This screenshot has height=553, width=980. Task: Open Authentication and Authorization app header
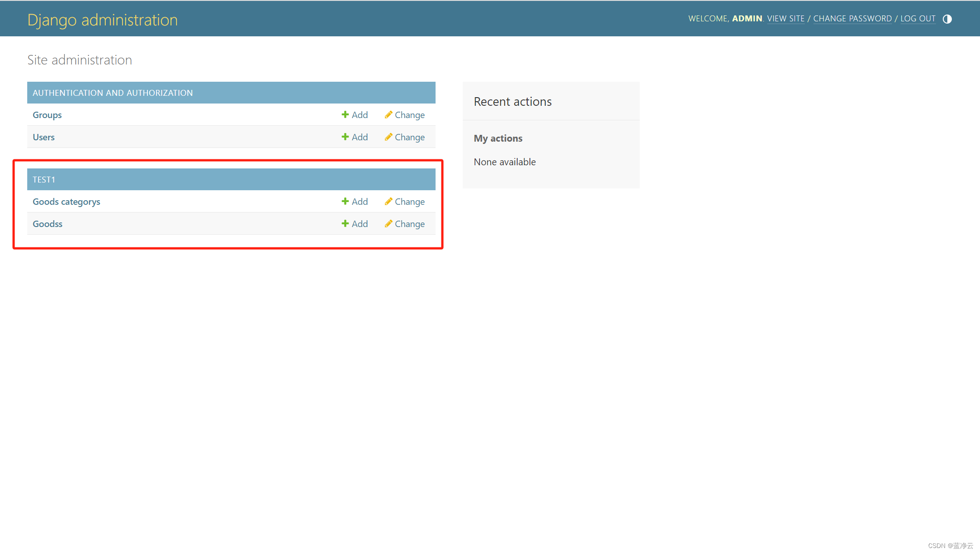coord(113,93)
